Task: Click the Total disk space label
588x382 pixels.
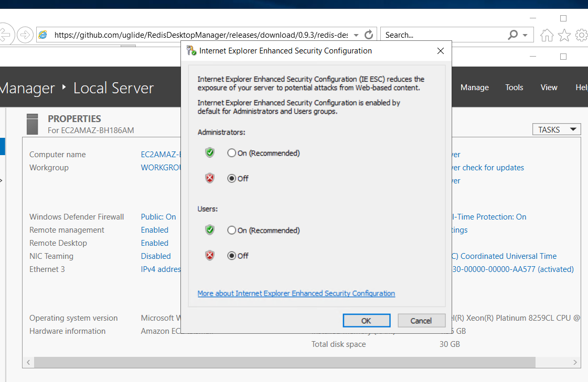Action: [339, 344]
